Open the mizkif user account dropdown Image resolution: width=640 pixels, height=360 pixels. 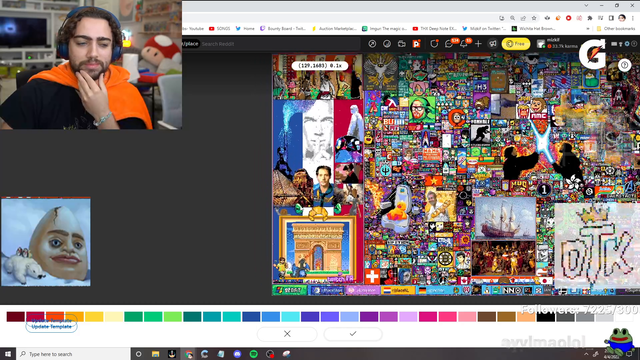tap(557, 44)
